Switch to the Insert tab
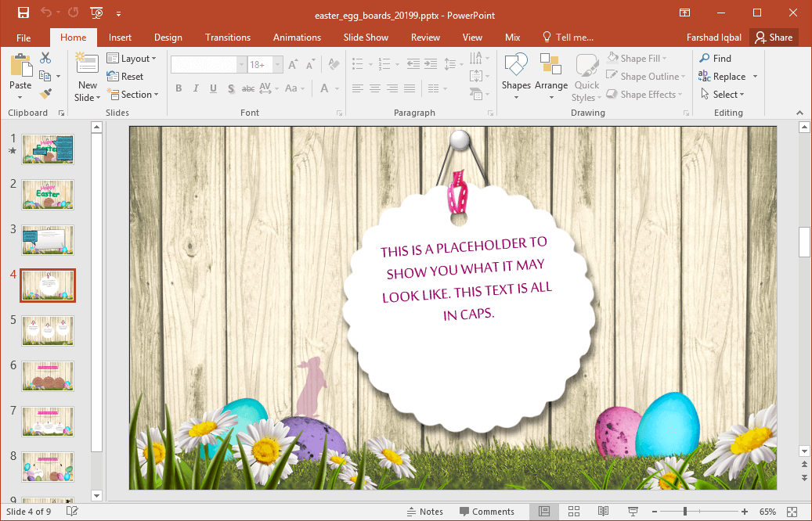 coord(120,38)
